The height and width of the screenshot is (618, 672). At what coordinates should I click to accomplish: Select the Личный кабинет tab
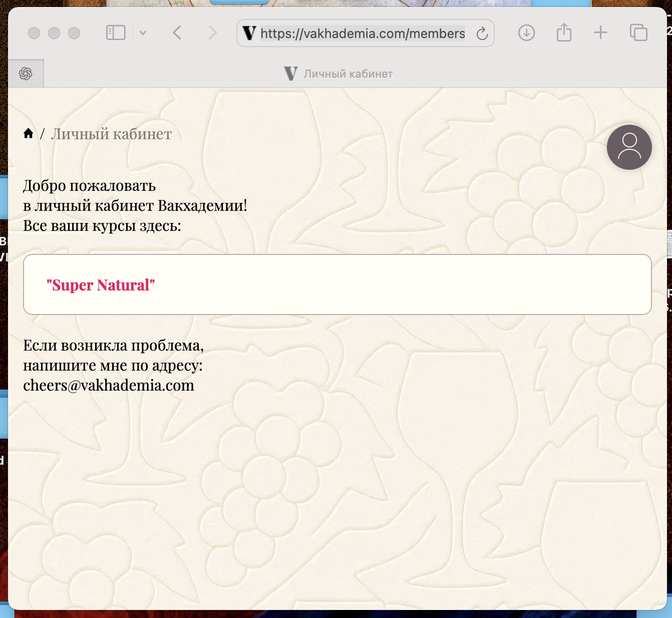[x=339, y=74]
